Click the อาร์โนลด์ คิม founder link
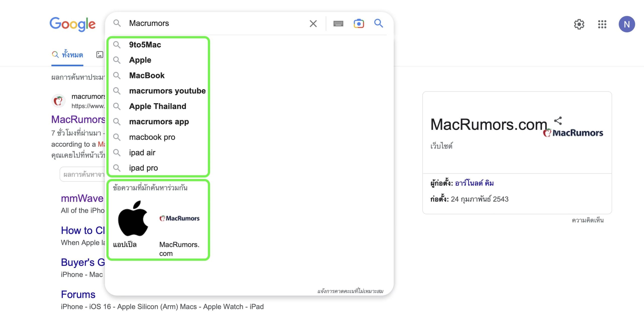644x327 pixels. click(x=474, y=183)
